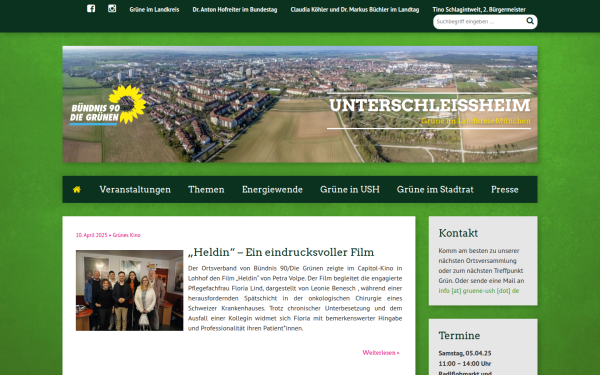Open the Veranstaltungen menu
This screenshot has width=600, height=375.
pos(135,189)
